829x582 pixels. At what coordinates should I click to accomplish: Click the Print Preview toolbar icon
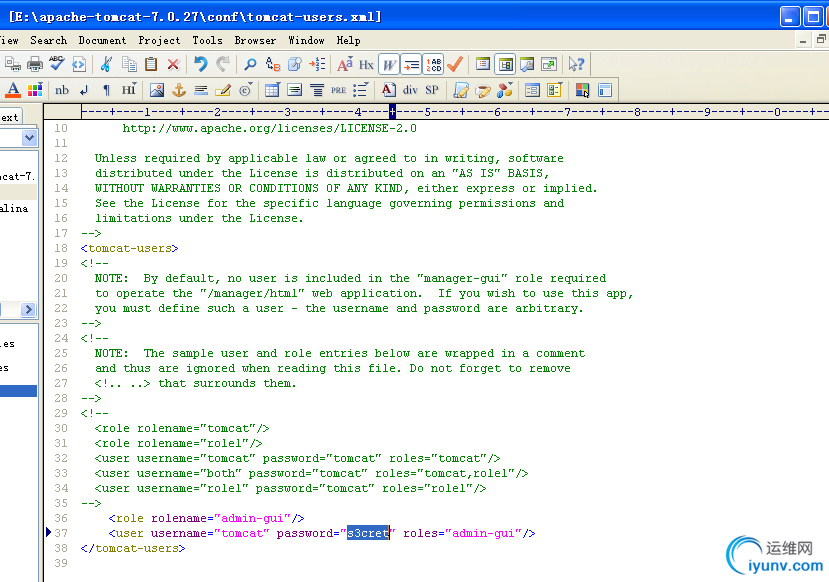click(x=13, y=64)
